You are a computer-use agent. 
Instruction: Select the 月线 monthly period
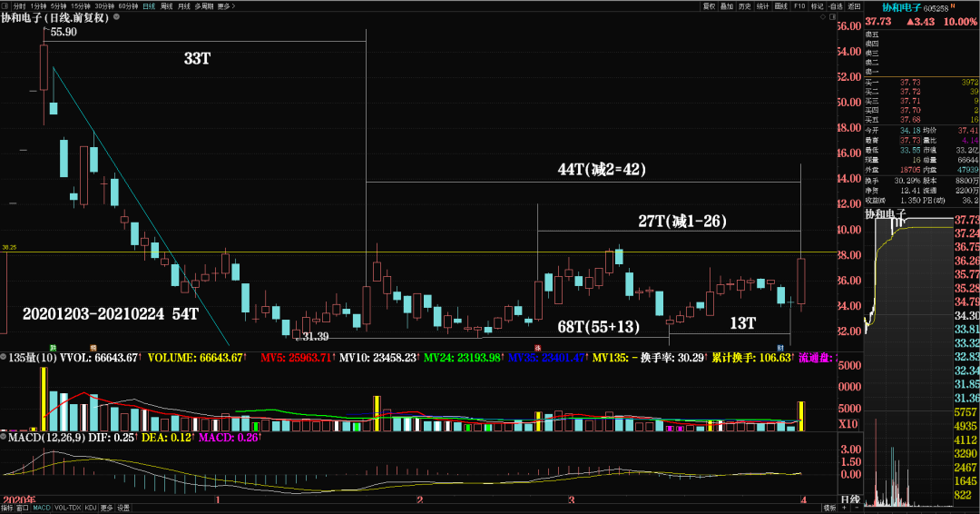[183, 5]
